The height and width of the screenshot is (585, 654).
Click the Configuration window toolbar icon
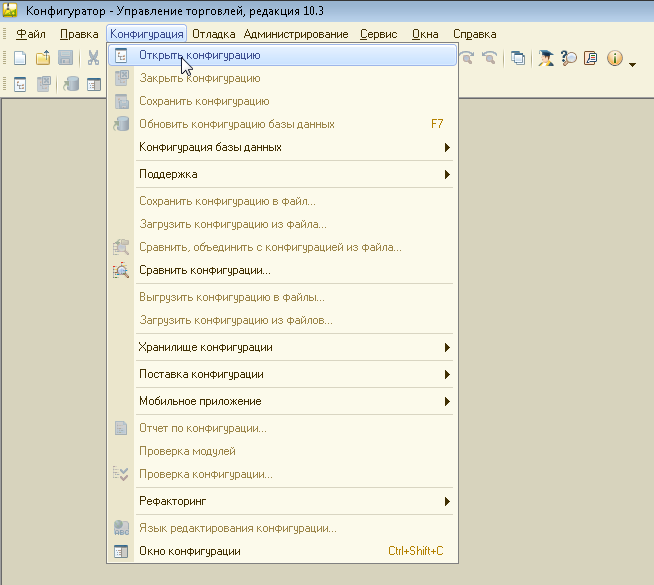(94, 85)
